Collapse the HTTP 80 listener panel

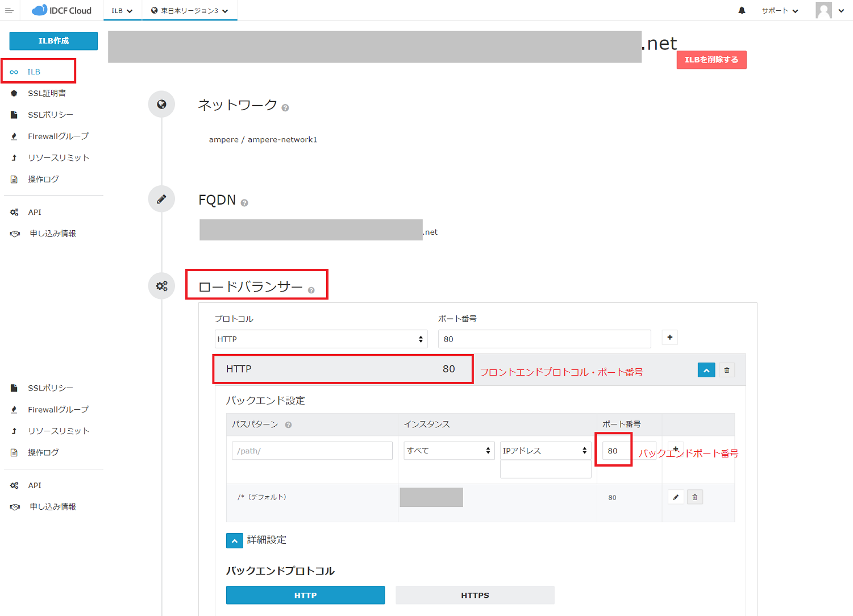[x=706, y=371]
